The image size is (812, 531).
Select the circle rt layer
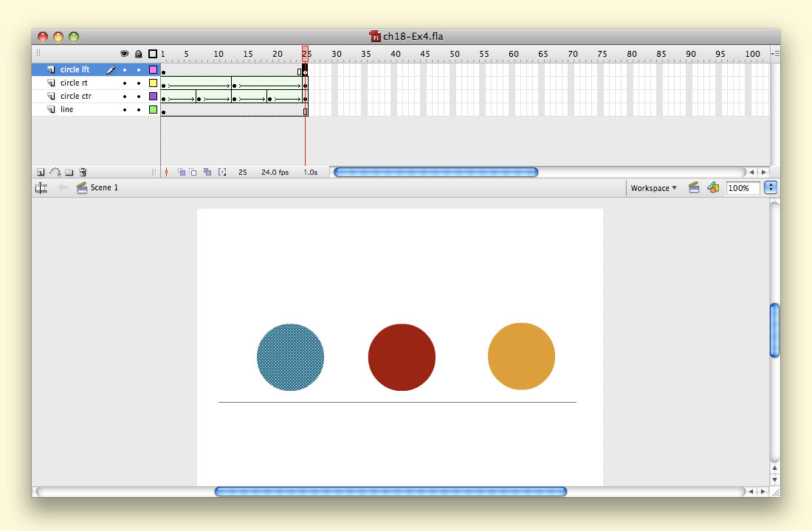point(74,83)
